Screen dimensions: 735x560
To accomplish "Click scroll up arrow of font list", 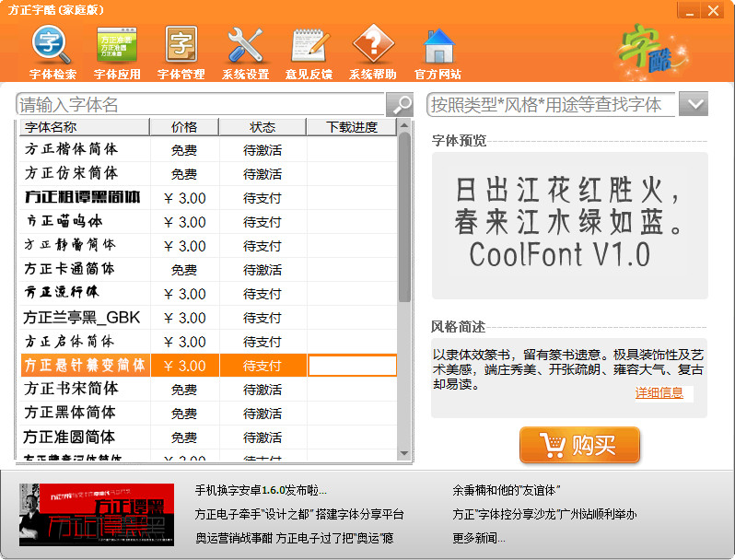I will click(x=404, y=125).
